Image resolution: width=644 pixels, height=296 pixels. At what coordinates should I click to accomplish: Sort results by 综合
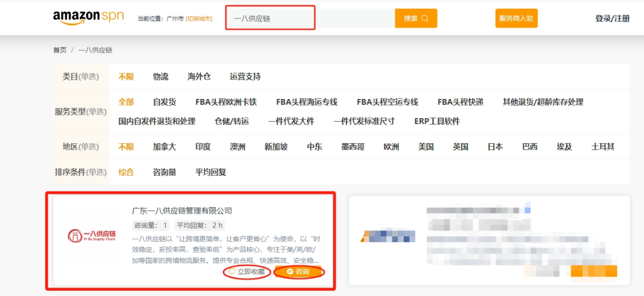(x=126, y=172)
